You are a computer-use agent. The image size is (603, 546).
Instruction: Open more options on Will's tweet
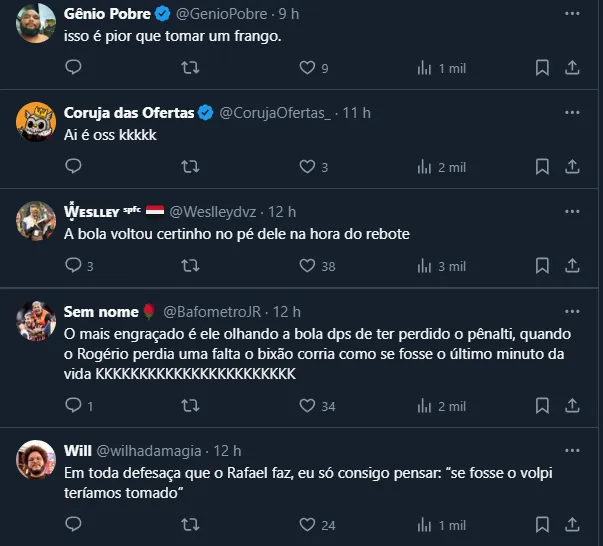(571, 451)
